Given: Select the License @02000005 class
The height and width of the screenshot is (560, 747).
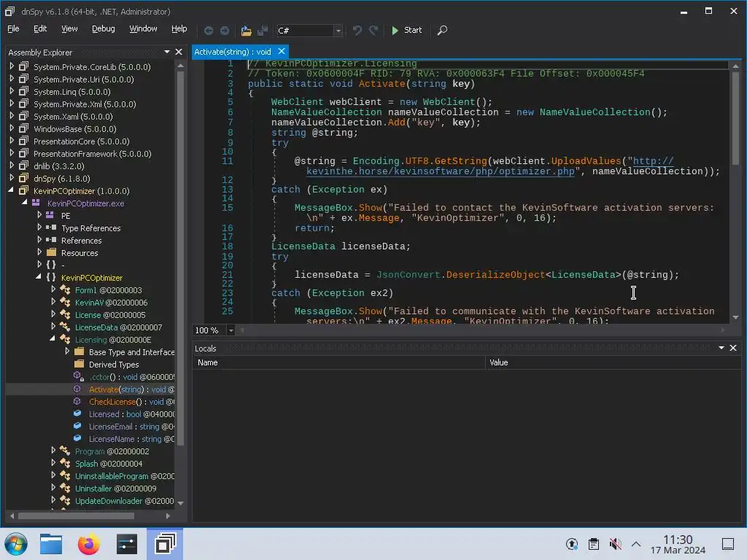Looking at the screenshot, I should click(x=110, y=315).
